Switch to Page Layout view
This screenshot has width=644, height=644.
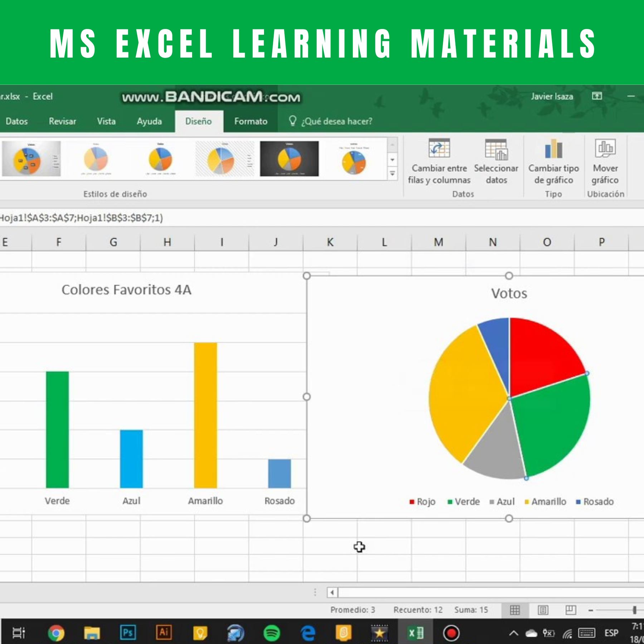(543, 610)
